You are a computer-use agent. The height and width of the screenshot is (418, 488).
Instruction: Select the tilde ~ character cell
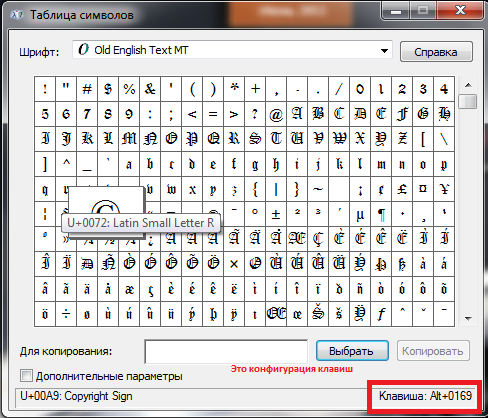pos(318,189)
